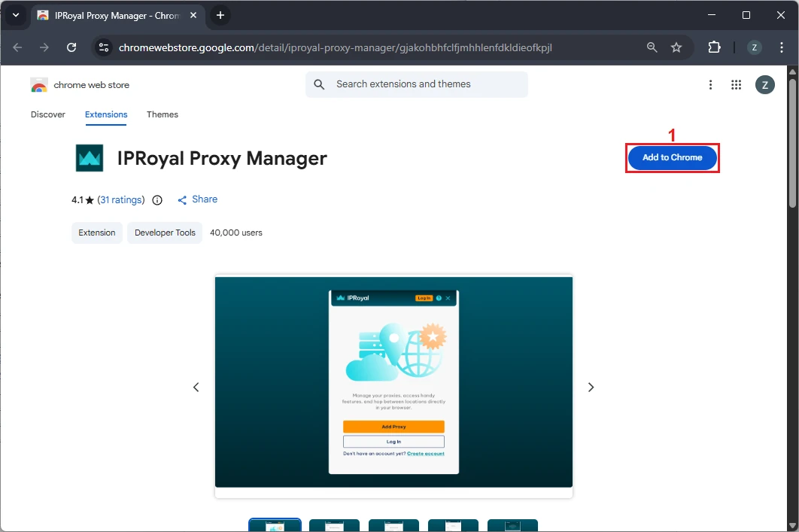This screenshot has height=532, width=799.
Task: Switch to the Themes tab
Action: coord(163,114)
